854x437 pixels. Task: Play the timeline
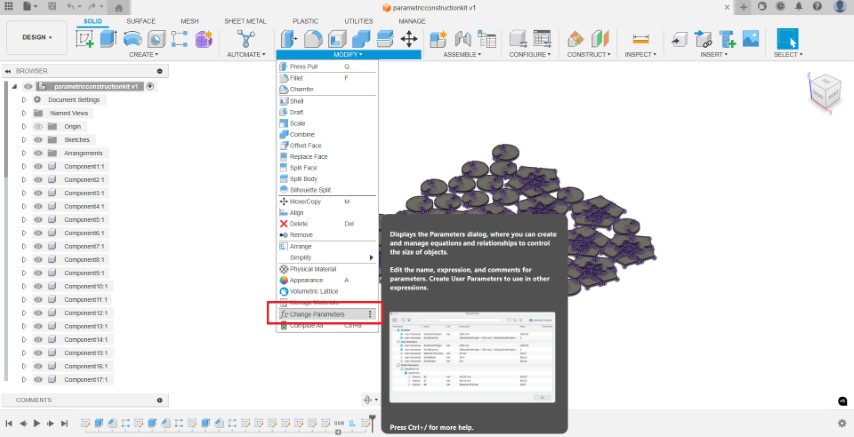(x=36, y=423)
